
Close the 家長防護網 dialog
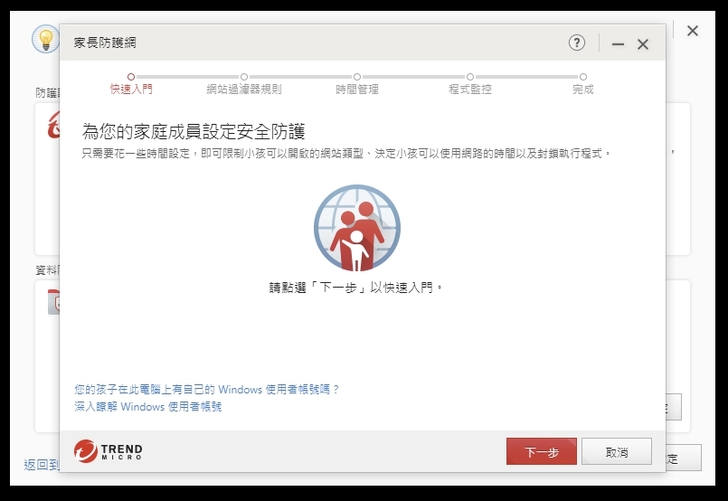click(x=643, y=44)
